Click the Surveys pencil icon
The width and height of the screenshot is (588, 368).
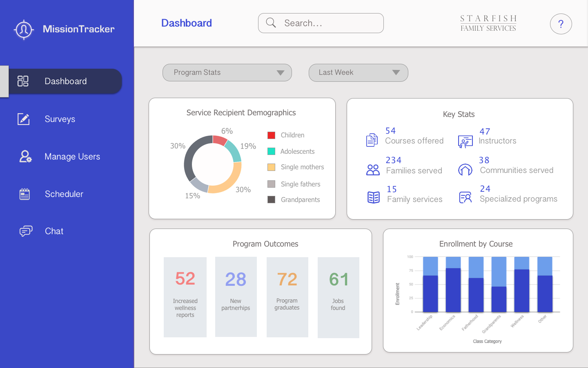24,119
